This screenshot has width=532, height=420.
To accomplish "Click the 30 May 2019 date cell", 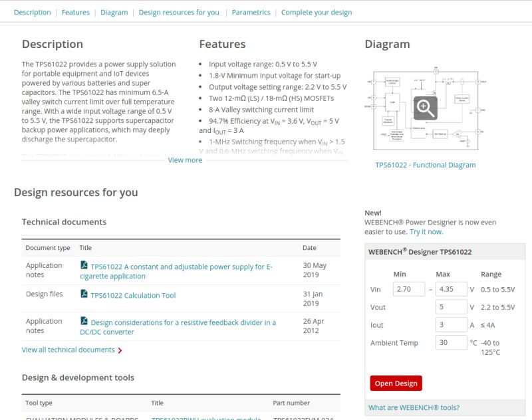I will (x=315, y=270).
